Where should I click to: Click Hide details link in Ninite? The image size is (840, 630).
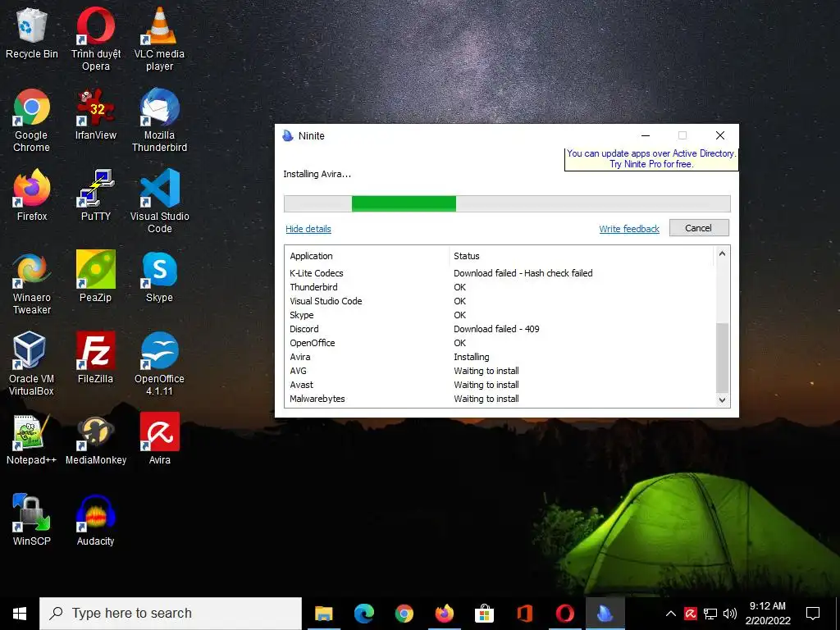(x=308, y=229)
